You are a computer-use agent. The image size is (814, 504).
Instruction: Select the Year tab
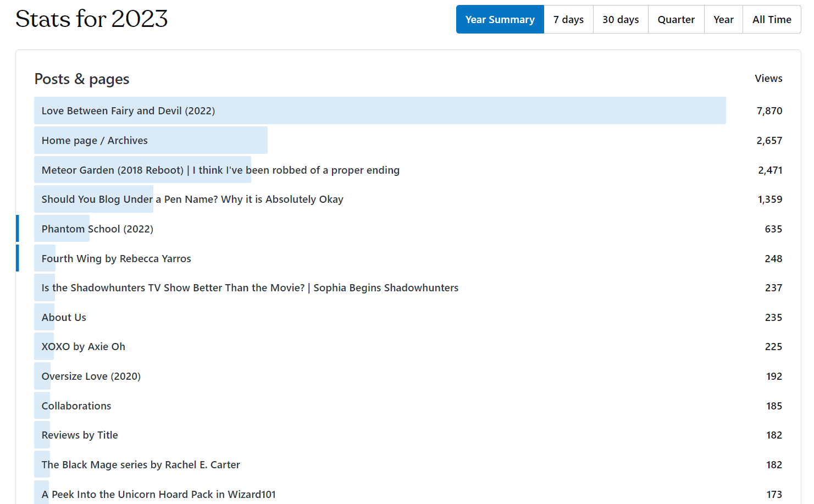[x=723, y=20]
